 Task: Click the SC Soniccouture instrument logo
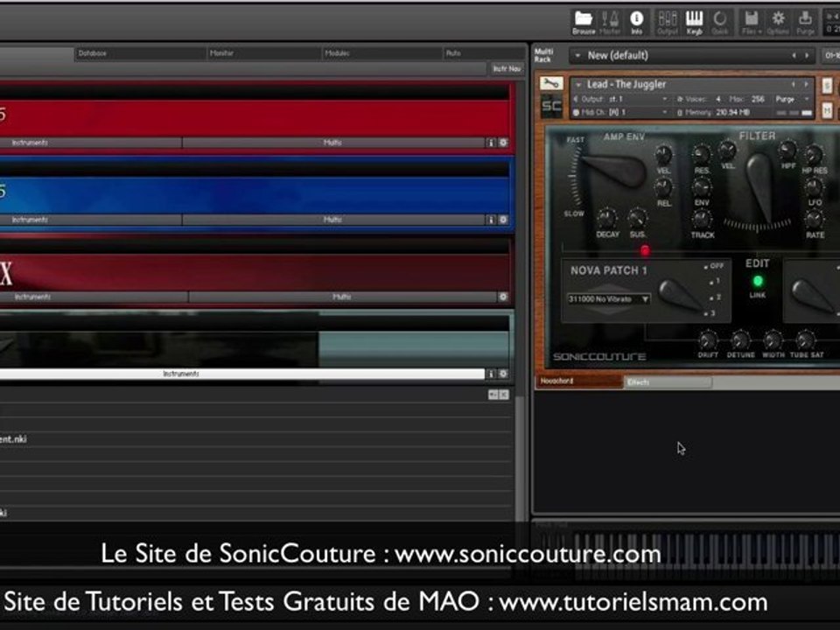(551, 107)
